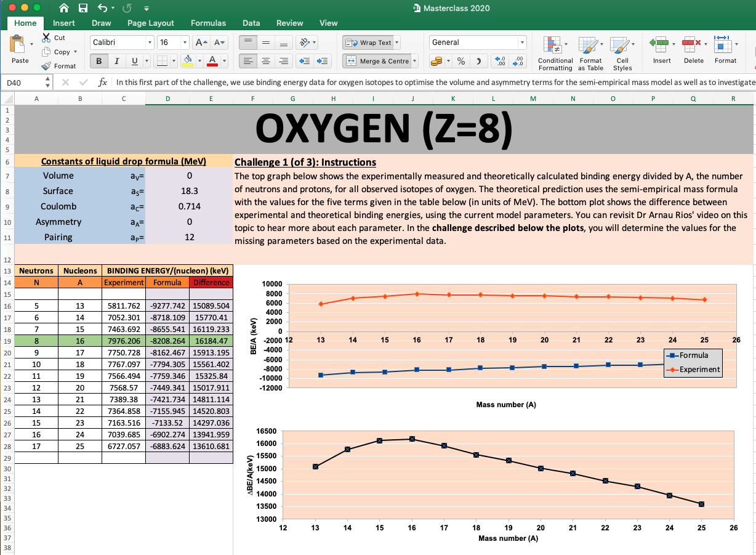Click the Increase indent icon
The height and width of the screenshot is (555, 756).
(x=323, y=61)
